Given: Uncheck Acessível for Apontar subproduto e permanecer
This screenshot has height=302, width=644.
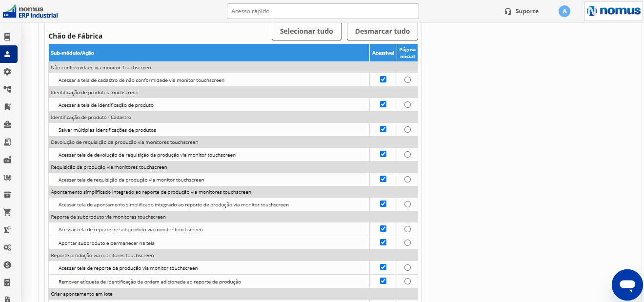Looking at the screenshot, I should 383,242.
